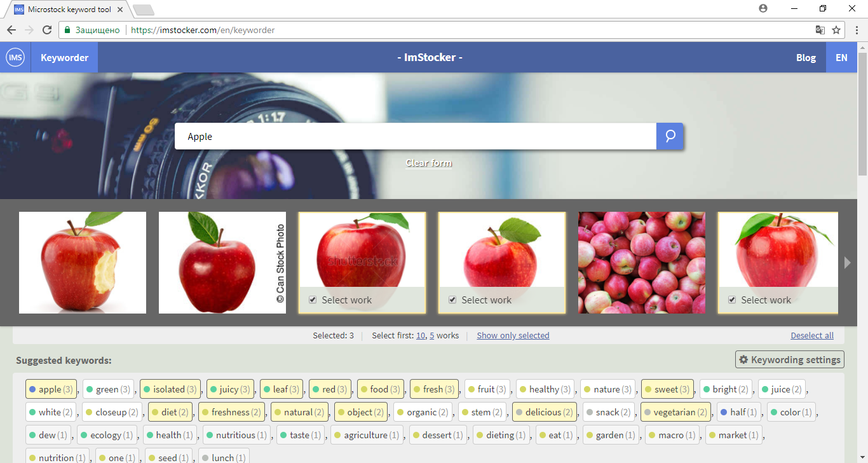The width and height of the screenshot is (868, 463).
Task: Open the Blog page
Action: [x=806, y=57]
